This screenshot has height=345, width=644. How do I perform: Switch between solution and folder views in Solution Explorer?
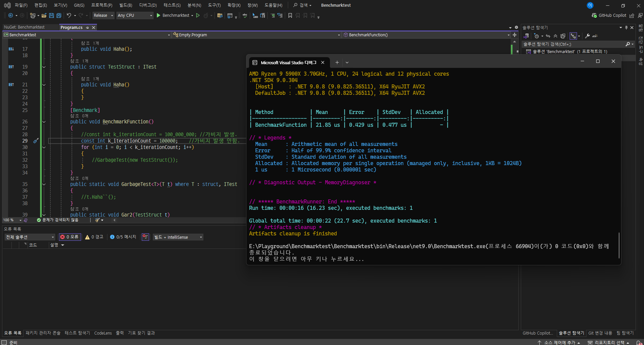pos(527,36)
